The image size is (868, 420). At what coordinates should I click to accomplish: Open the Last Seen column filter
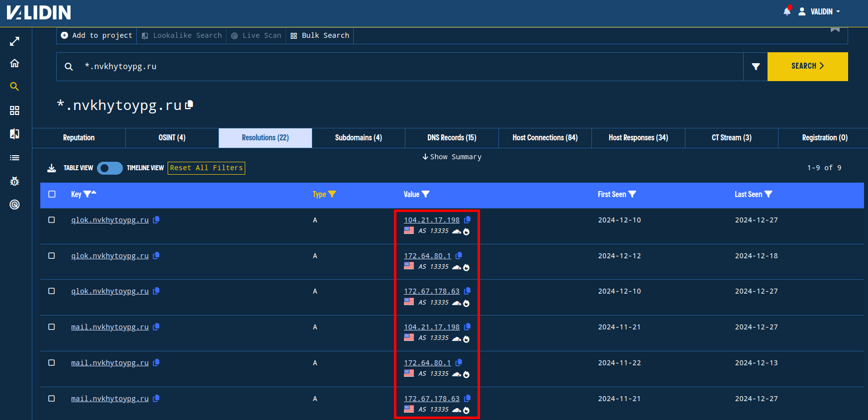point(769,195)
